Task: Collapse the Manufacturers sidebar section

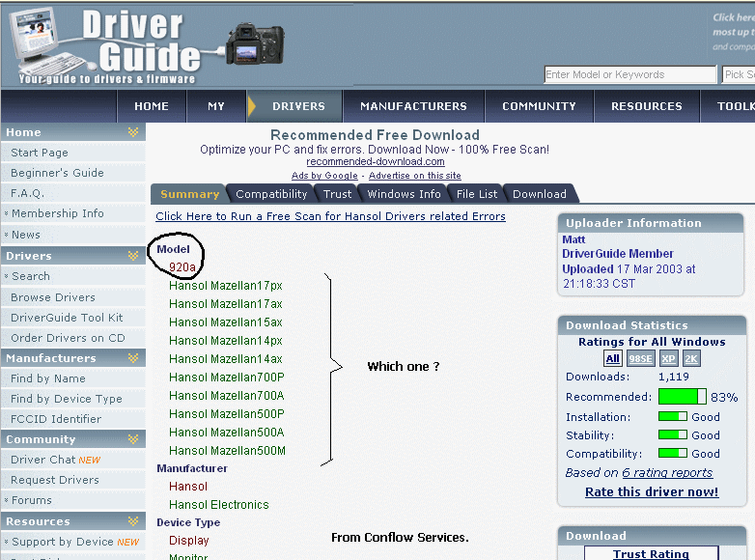Action: 133,358
